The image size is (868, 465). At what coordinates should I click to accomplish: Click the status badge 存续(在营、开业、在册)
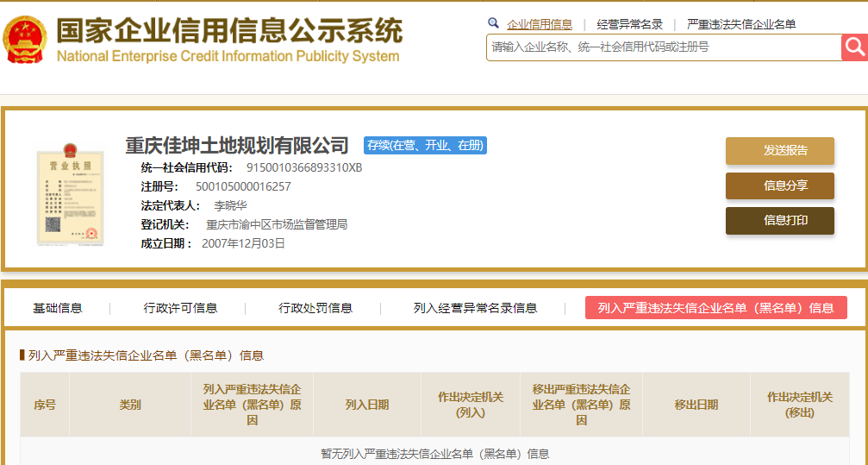coord(425,145)
